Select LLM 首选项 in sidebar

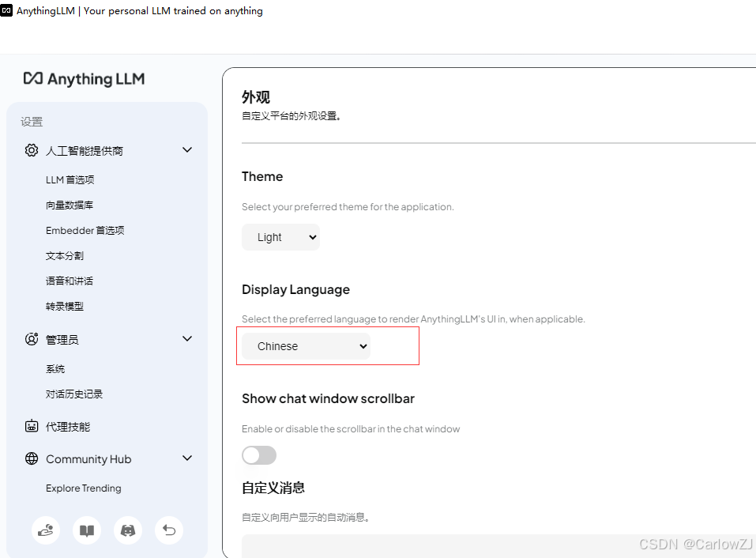pos(70,179)
